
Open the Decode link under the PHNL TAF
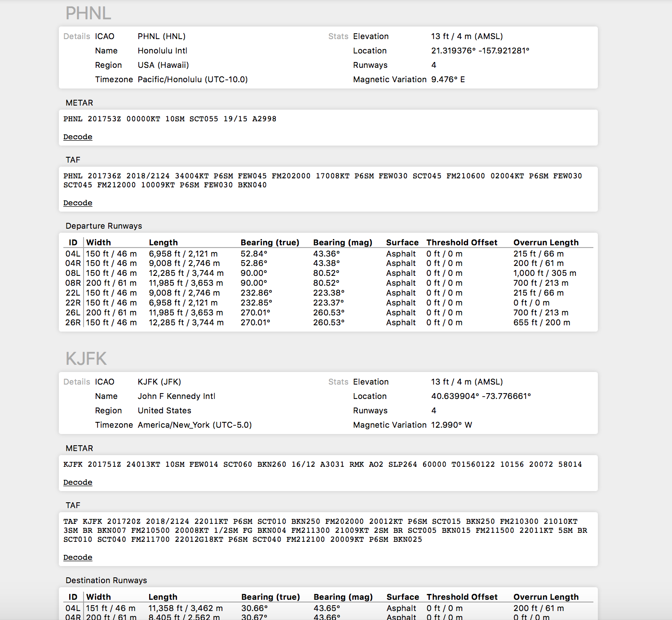coord(78,203)
